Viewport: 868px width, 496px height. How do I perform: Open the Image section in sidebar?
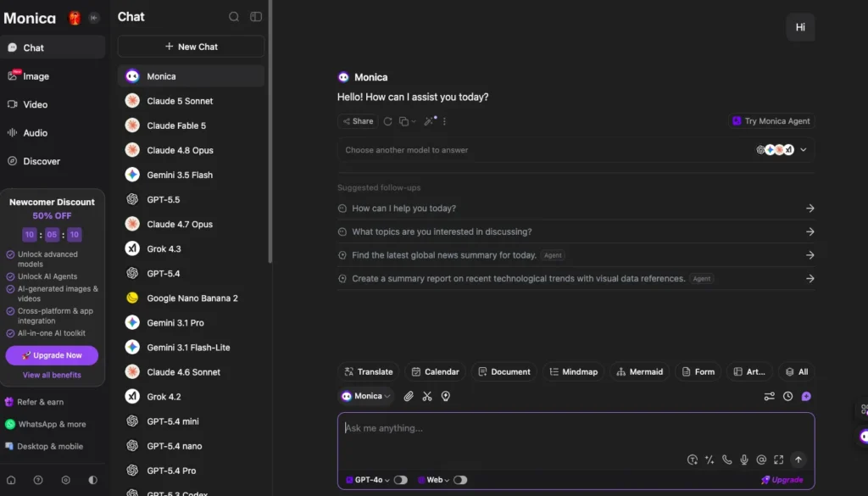53,75
